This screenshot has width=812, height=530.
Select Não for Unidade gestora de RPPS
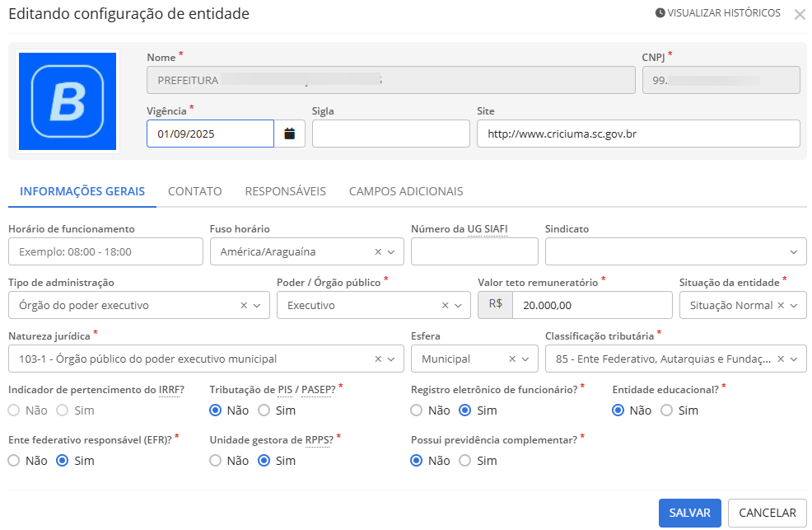click(215, 461)
